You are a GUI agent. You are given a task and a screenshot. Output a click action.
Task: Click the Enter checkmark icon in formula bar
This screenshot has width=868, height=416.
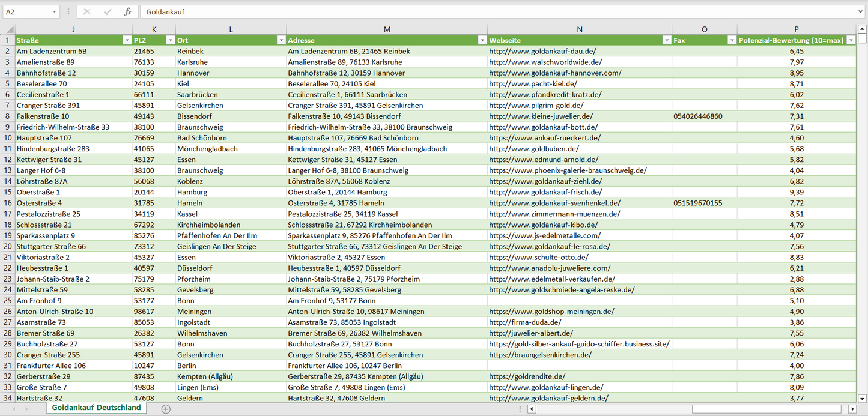point(108,12)
